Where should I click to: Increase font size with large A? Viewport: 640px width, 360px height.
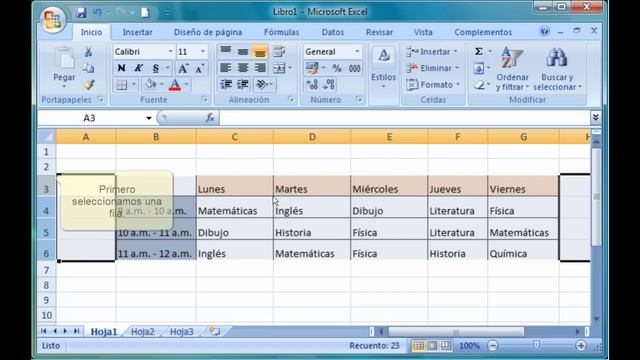(183, 68)
